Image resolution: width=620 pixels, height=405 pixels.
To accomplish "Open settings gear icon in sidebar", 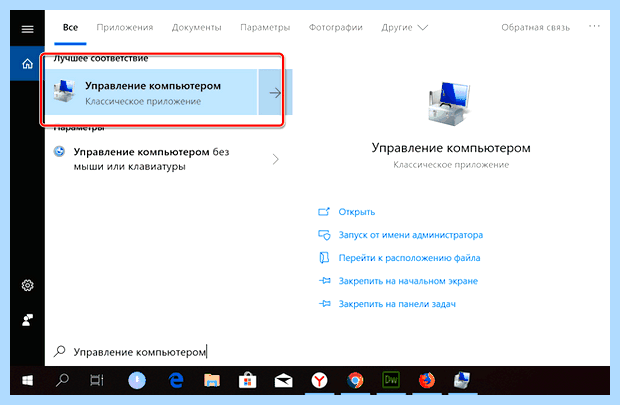I will (27, 285).
